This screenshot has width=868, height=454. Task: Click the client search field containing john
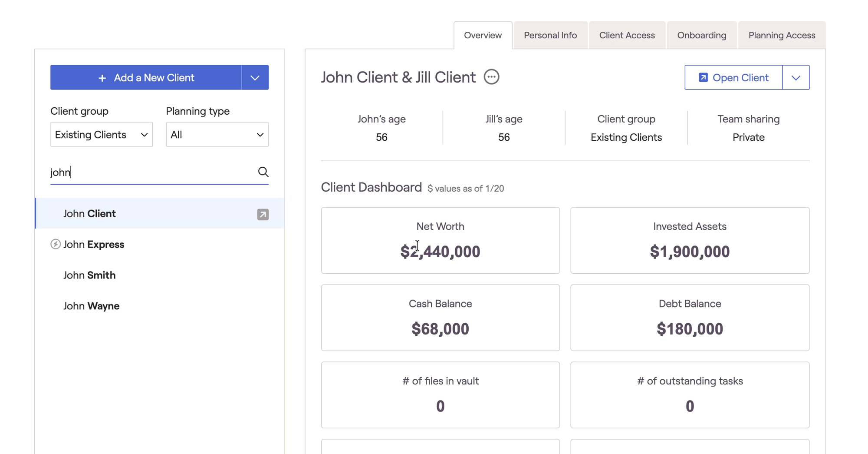152,172
